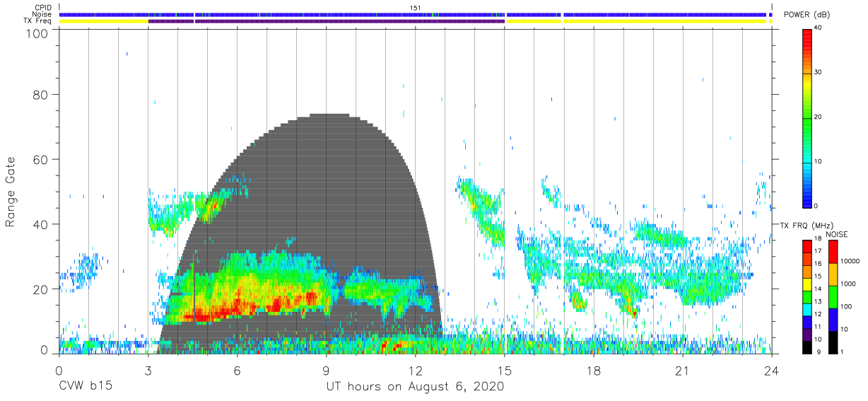Click the TX Freq row label
The height and width of the screenshot is (401, 868).
38,21
